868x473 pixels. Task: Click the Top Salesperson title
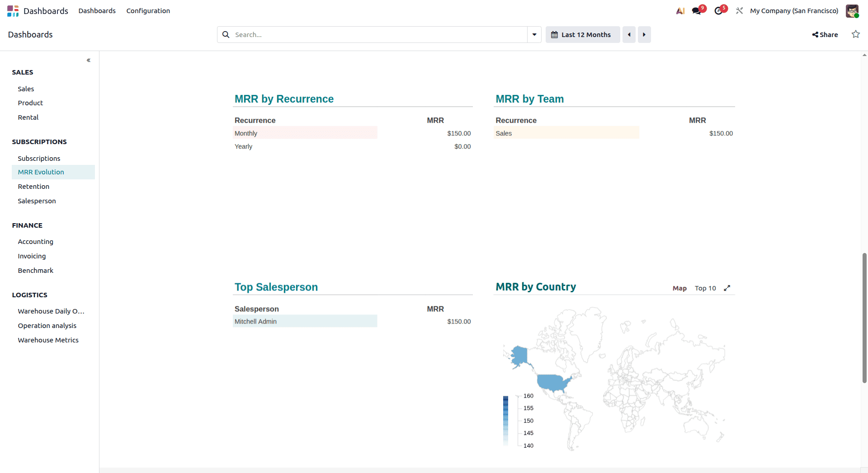(x=276, y=287)
